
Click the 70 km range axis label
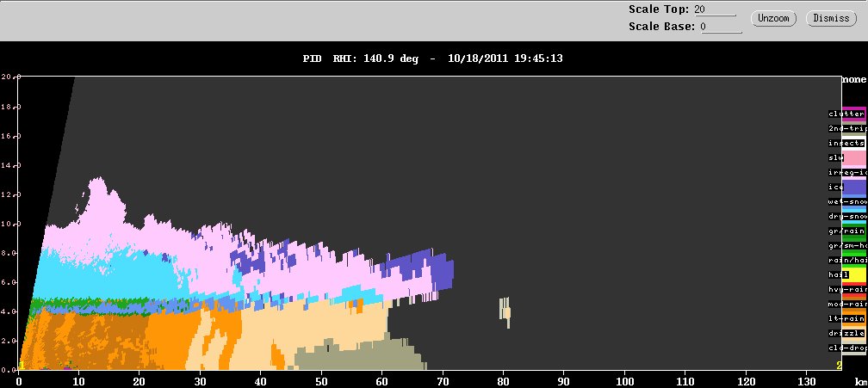pos(443,382)
